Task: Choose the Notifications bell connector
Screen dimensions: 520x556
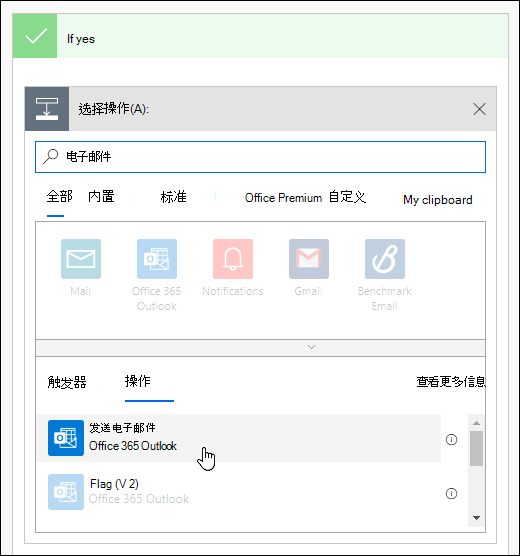Action: coord(233,259)
